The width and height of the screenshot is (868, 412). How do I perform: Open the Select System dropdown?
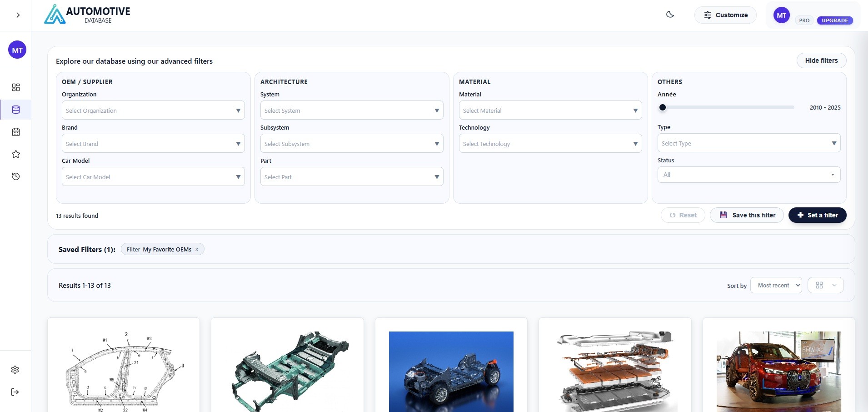(352, 110)
